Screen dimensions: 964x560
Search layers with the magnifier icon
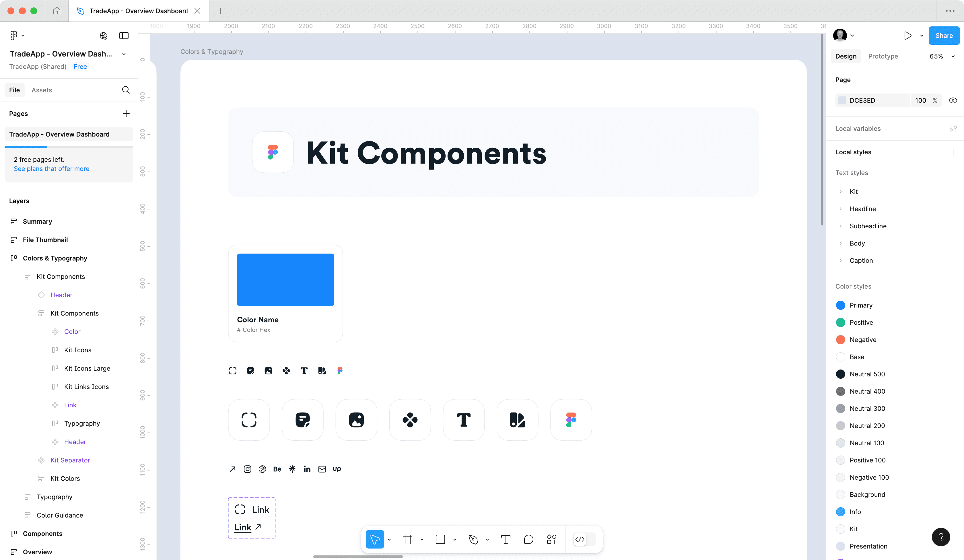(x=126, y=90)
